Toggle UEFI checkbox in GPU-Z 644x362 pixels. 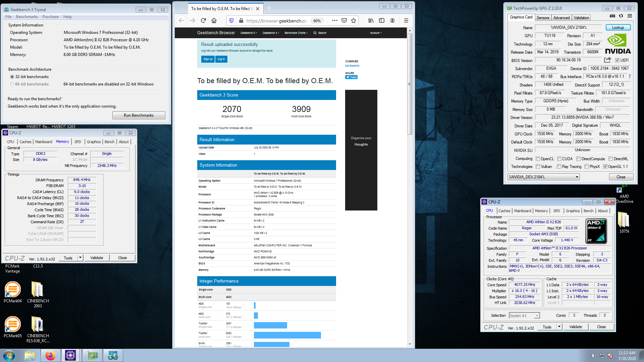(617, 60)
